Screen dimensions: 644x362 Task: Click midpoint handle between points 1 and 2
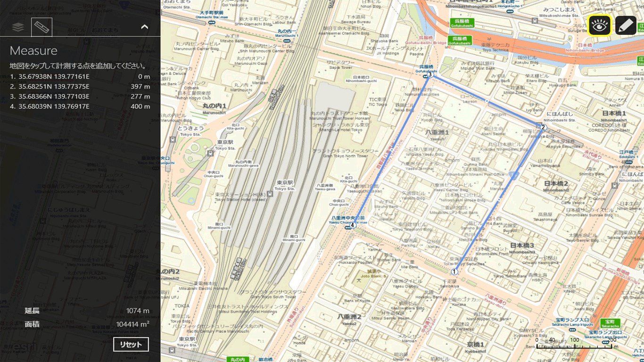(x=499, y=199)
